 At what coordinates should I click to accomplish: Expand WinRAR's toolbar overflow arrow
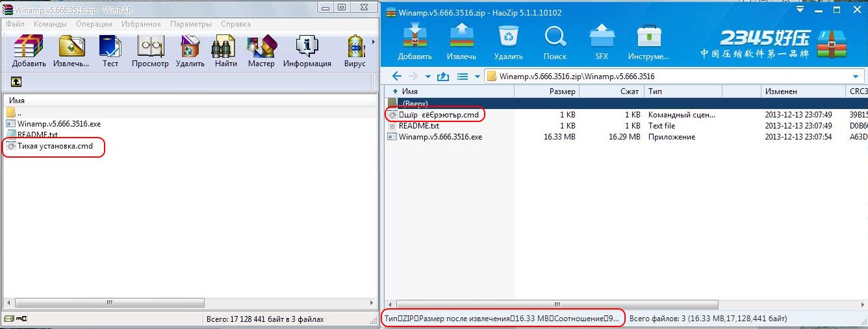pos(373,43)
